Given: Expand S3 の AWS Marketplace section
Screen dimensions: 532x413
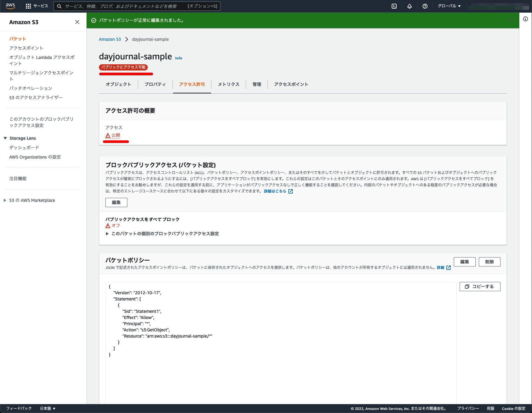Looking at the screenshot, I should (5, 200).
